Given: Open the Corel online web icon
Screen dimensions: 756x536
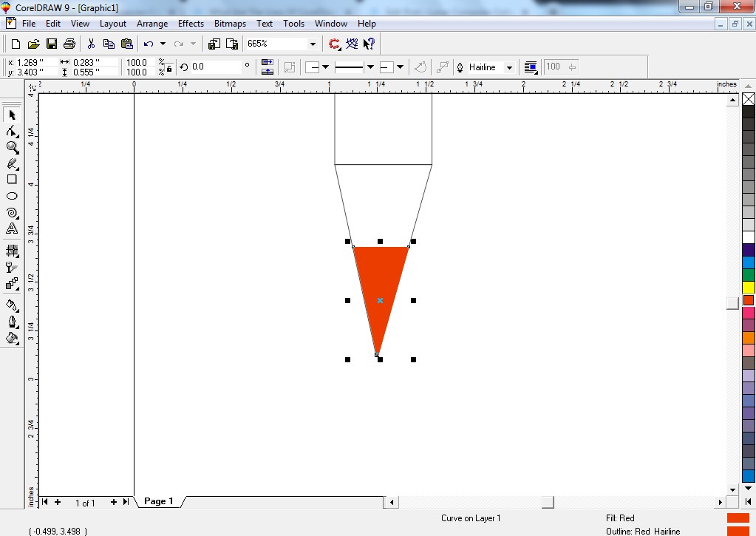Looking at the screenshot, I should [352, 44].
